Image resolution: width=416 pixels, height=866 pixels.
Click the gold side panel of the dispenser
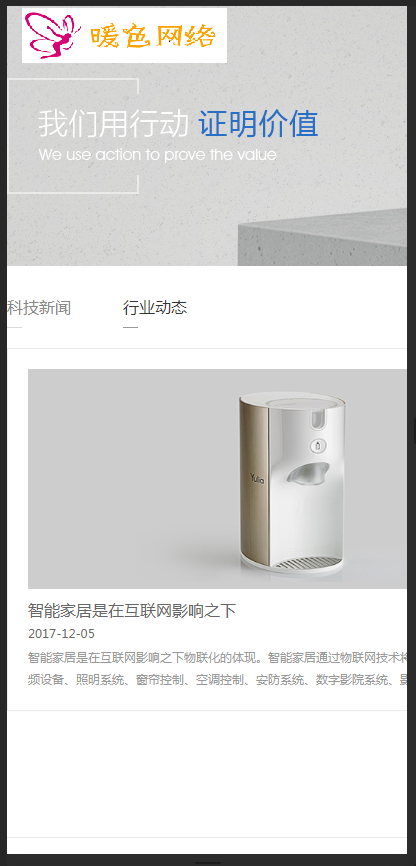point(255,480)
